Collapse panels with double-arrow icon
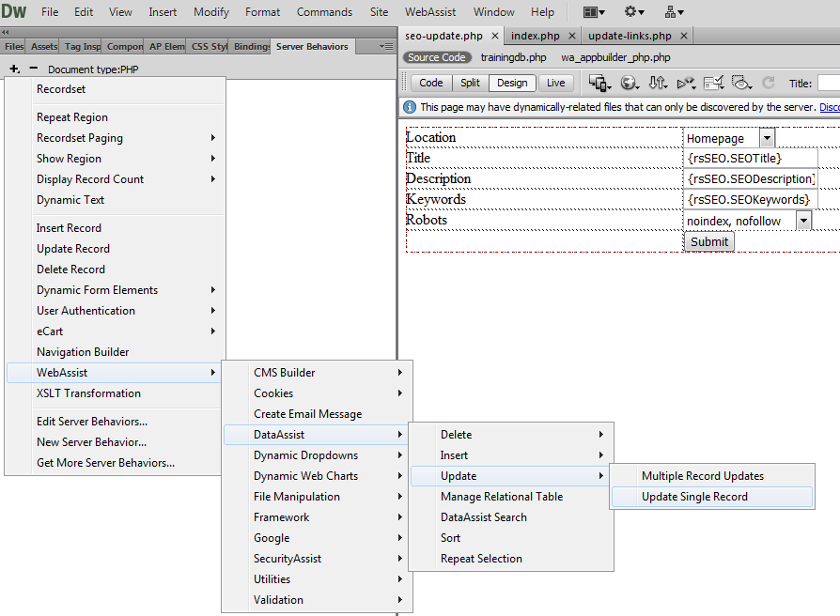The height and width of the screenshot is (616, 840). click(x=6, y=32)
